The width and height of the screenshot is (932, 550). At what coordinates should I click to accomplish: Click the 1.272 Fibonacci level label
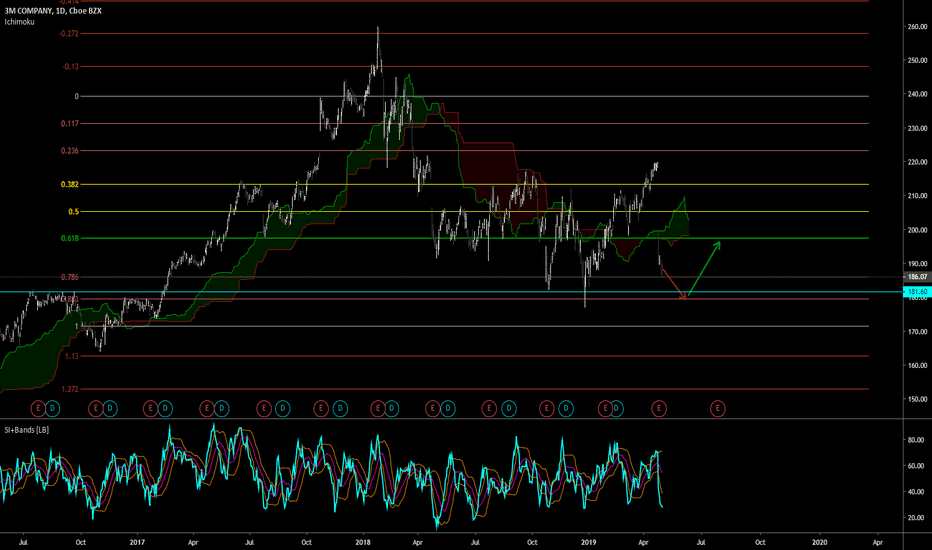pos(70,389)
